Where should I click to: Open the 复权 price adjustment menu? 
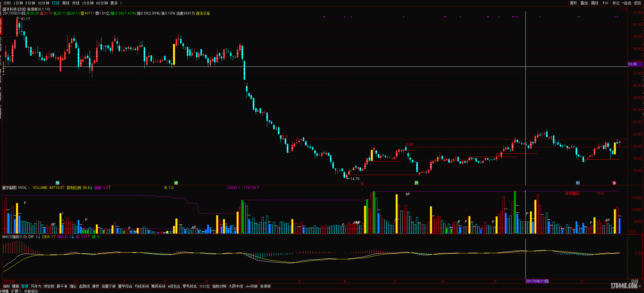pyautogui.click(x=573, y=3)
